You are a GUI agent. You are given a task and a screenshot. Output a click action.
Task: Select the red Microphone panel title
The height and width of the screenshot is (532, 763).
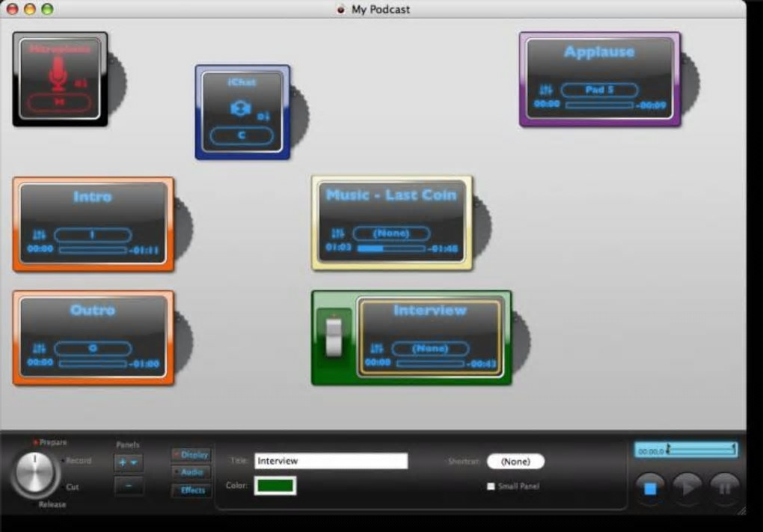coord(59,48)
